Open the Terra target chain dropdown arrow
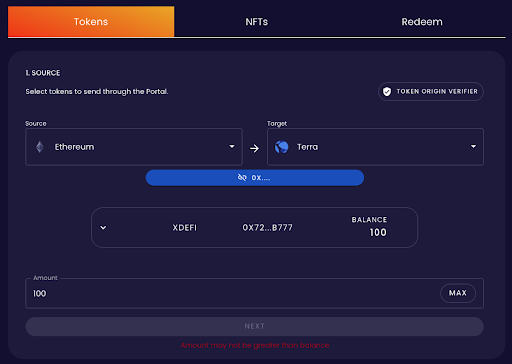Screen dimensions: 512x364 coord(473,146)
